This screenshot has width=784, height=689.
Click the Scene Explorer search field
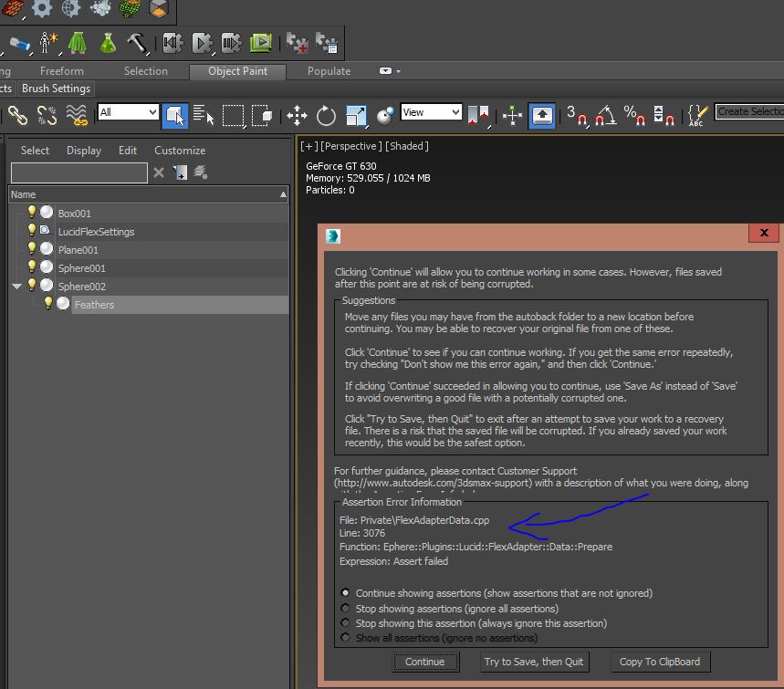click(x=78, y=172)
